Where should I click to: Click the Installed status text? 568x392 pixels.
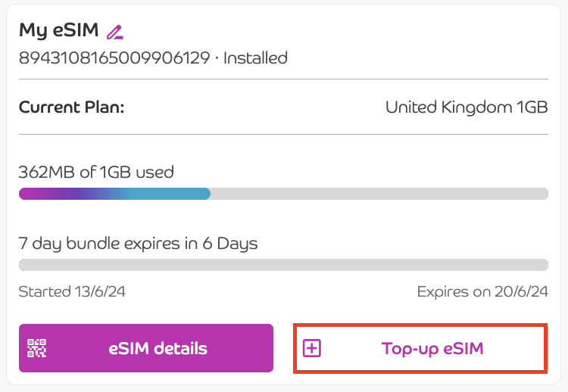(x=255, y=58)
